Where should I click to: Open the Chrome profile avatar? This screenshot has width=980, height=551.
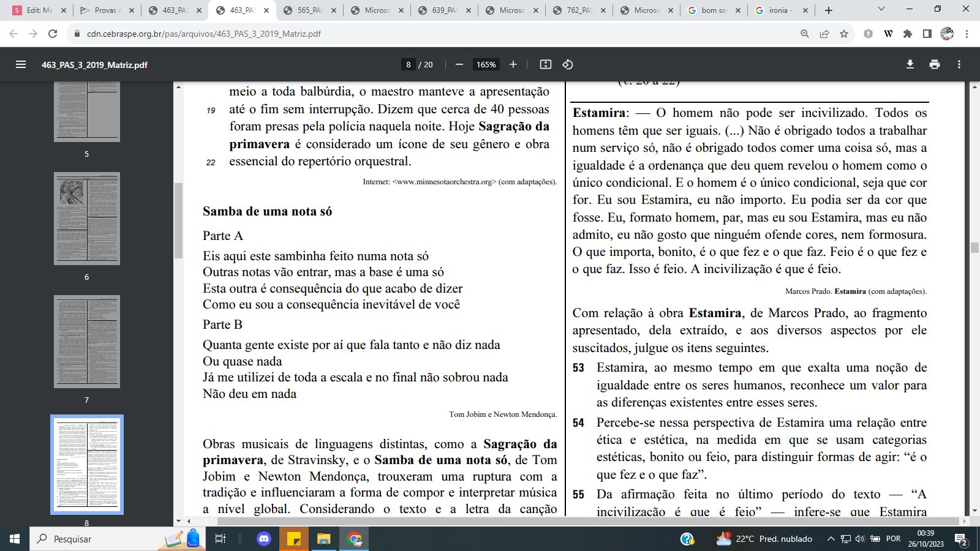947,34
